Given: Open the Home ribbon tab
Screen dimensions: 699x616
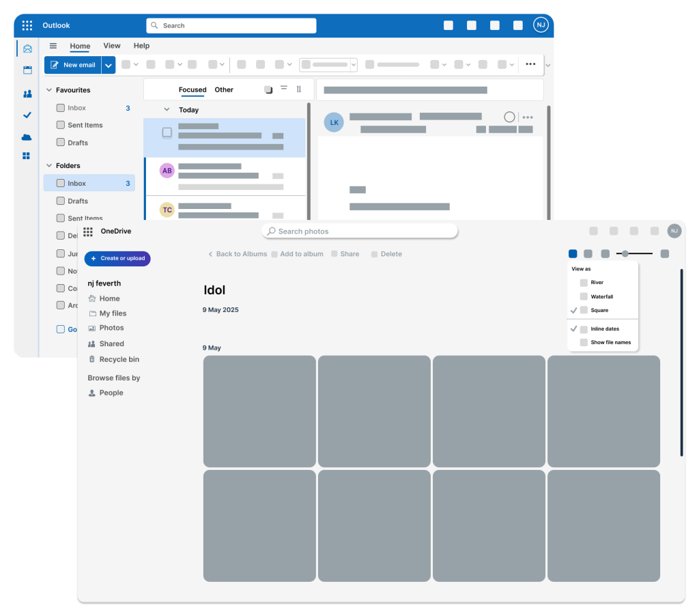Looking at the screenshot, I should coord(80,46).
